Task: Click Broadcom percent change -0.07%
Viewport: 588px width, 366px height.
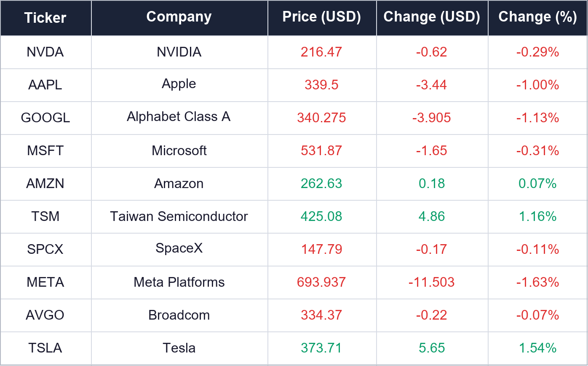Action: [x=538, y=315]
